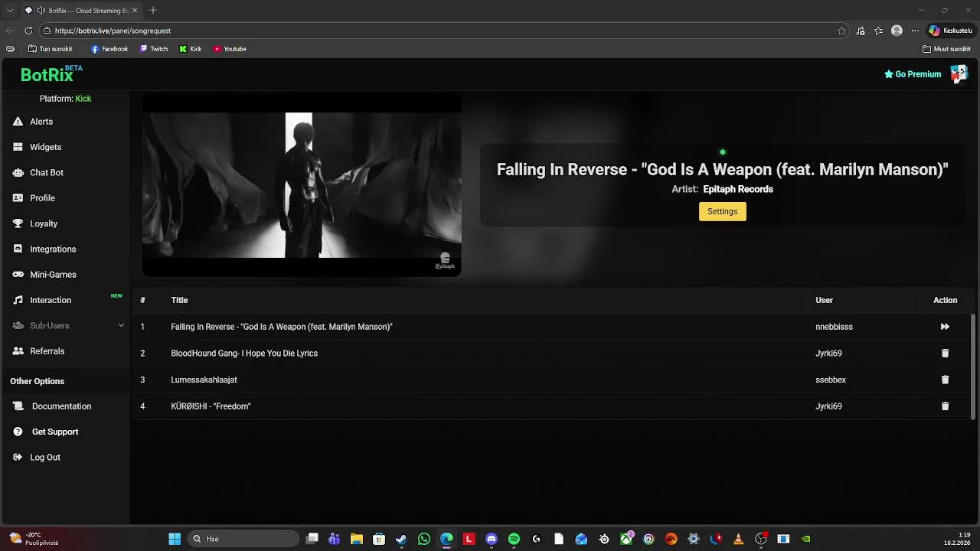Click the Title column header
980x551 pixels.
point(179,301)
